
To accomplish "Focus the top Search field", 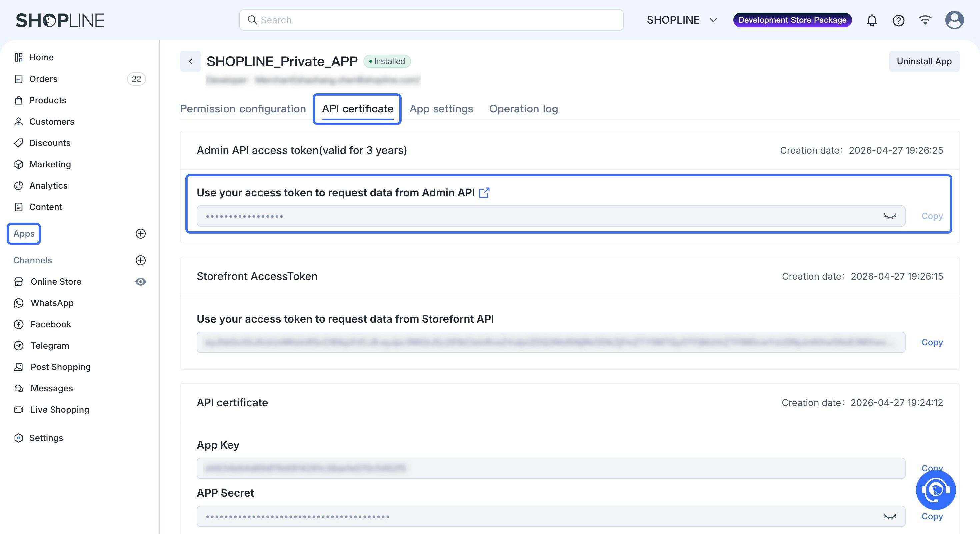I will tap(431, 20).
